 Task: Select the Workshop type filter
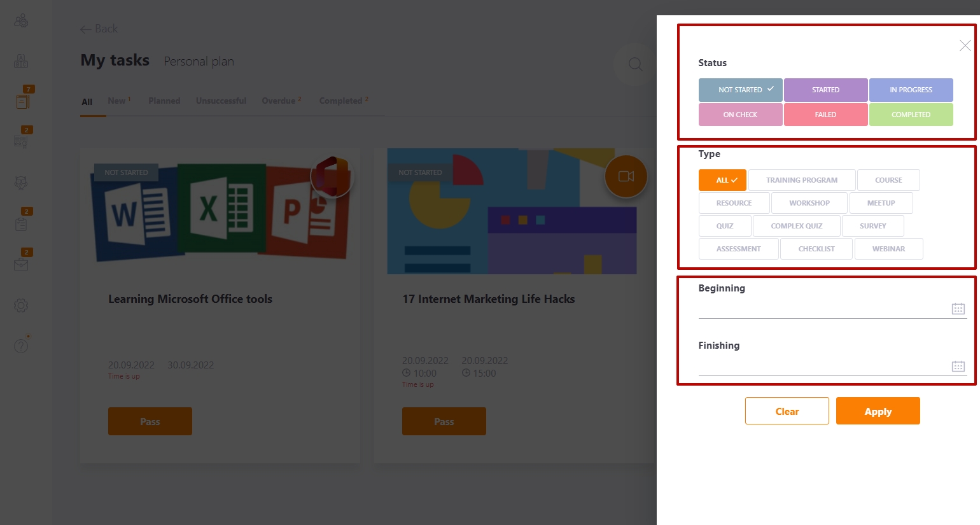click(x=809, y=203)
